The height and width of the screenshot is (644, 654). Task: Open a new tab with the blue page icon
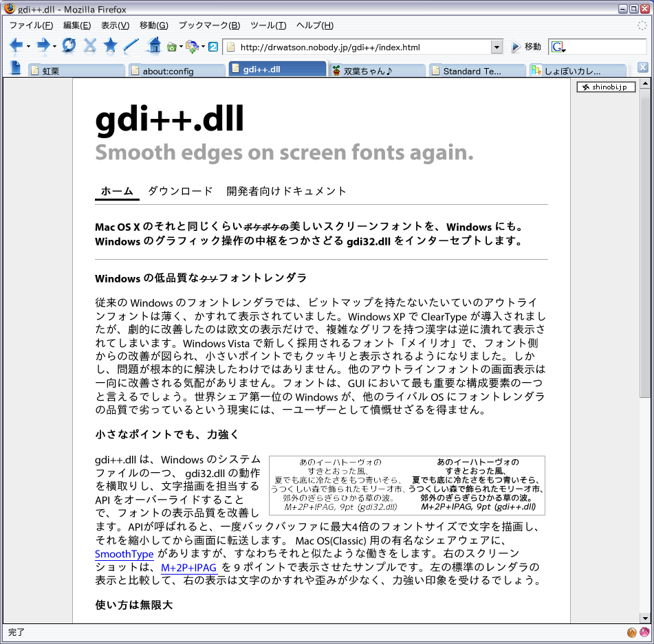click(15, 68)
